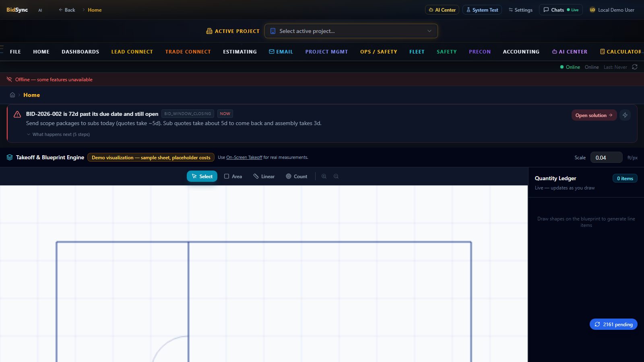Image resolution: width=644 pixels, height=362 pixels.
Task: Click the Open solution button
Action: [x=594, y=115]
